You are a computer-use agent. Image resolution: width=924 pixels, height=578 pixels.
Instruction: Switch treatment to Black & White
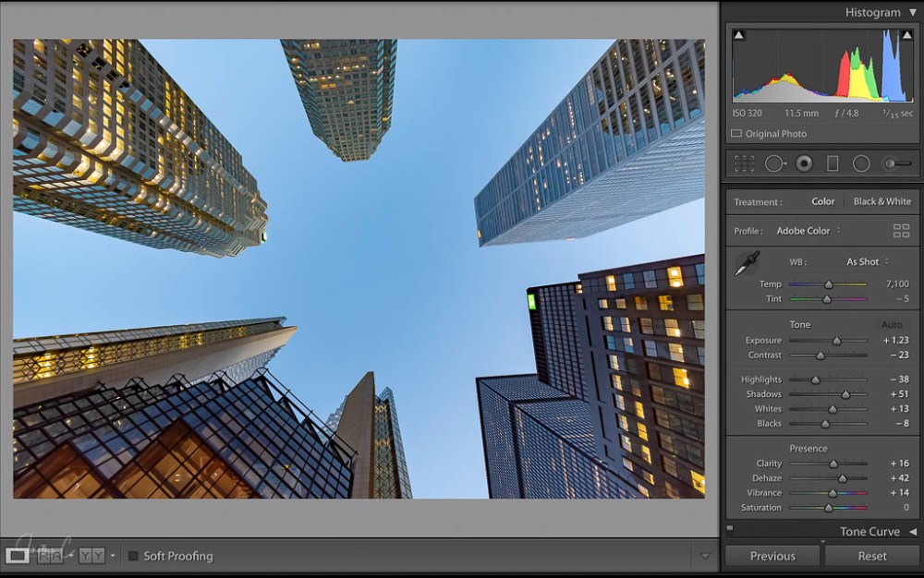point(881,201)
